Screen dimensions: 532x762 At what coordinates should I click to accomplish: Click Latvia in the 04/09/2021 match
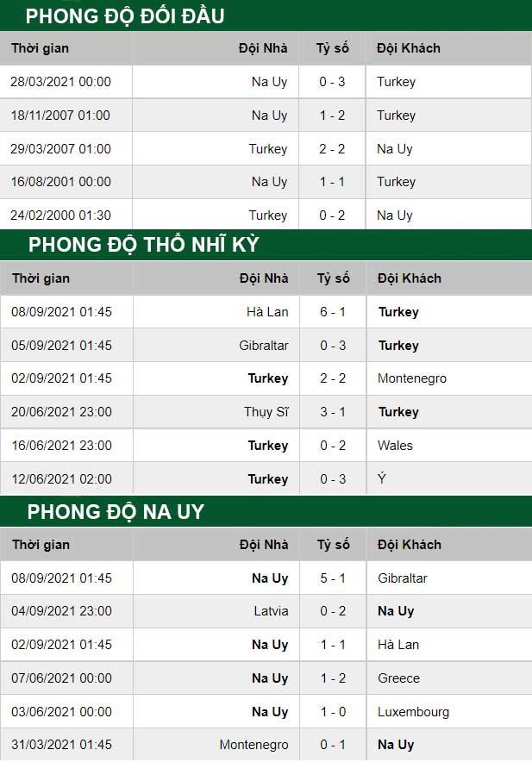pos(271,611)
